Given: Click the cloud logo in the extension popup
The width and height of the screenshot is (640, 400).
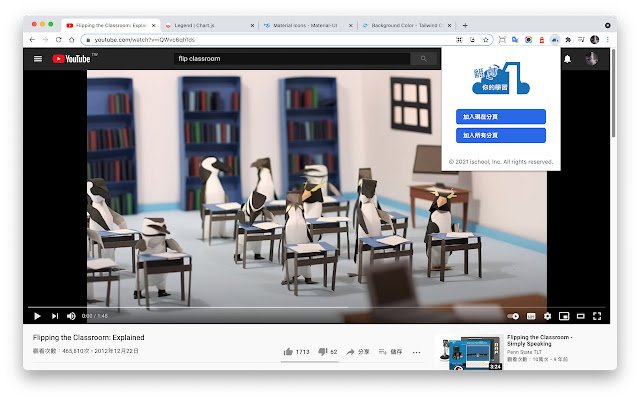Looking at the screenshot, I should [x=501, y=78].
